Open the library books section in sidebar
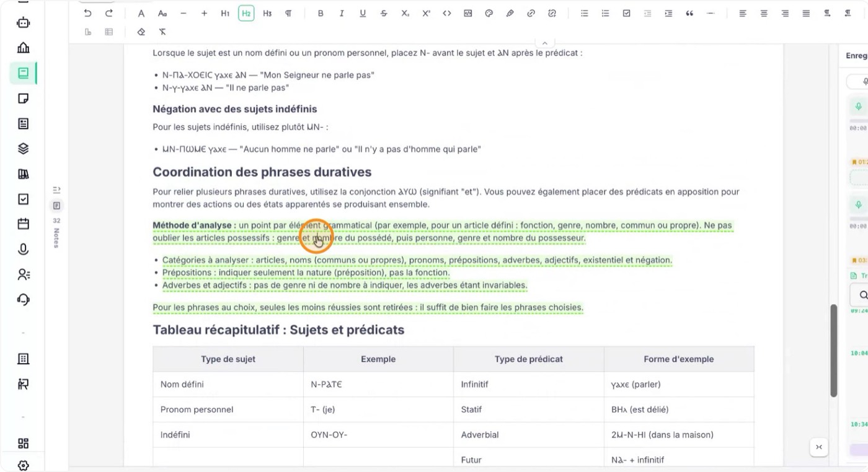 pos(24,174)
